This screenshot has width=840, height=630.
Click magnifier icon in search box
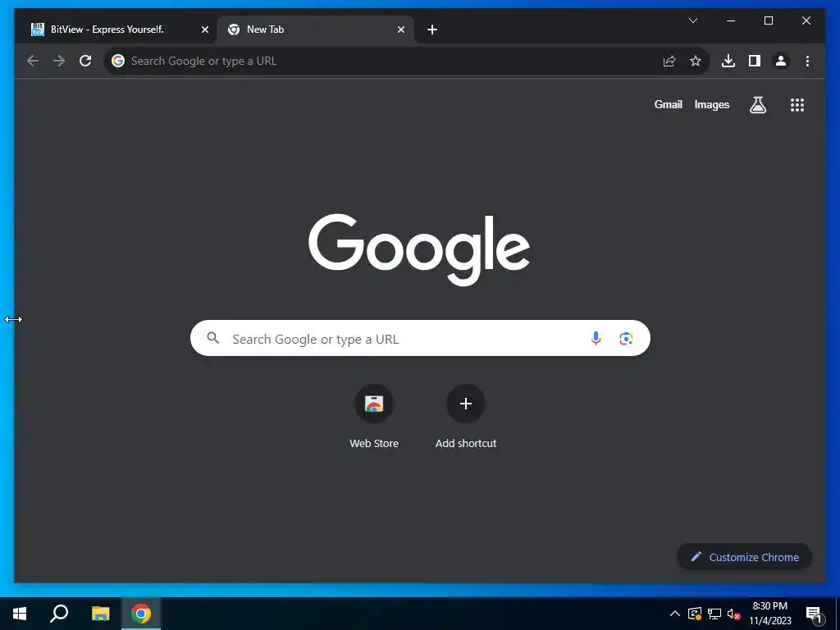[213, 338]
